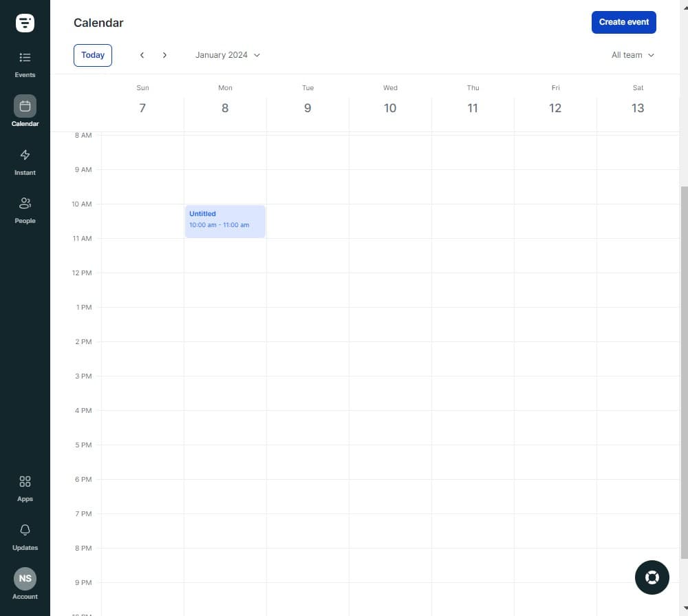Check notifications via the Updates bell
688x616 pixels.
[25, 535]
